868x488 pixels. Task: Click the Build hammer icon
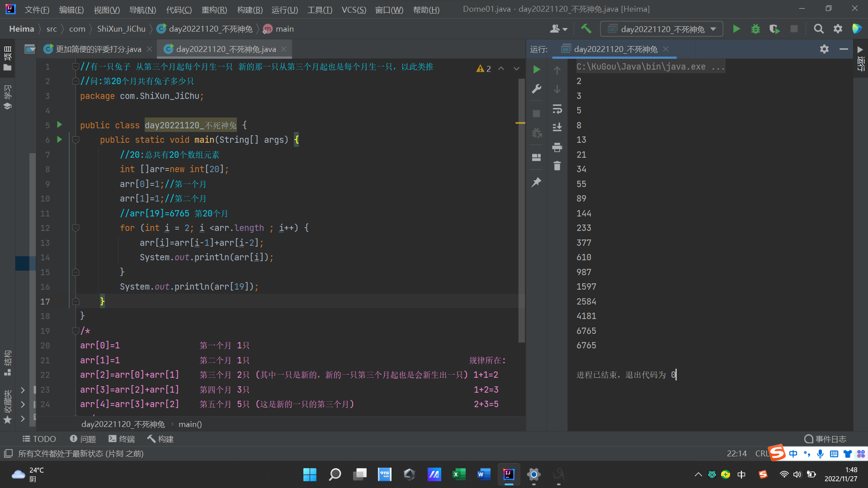[586, 29]
